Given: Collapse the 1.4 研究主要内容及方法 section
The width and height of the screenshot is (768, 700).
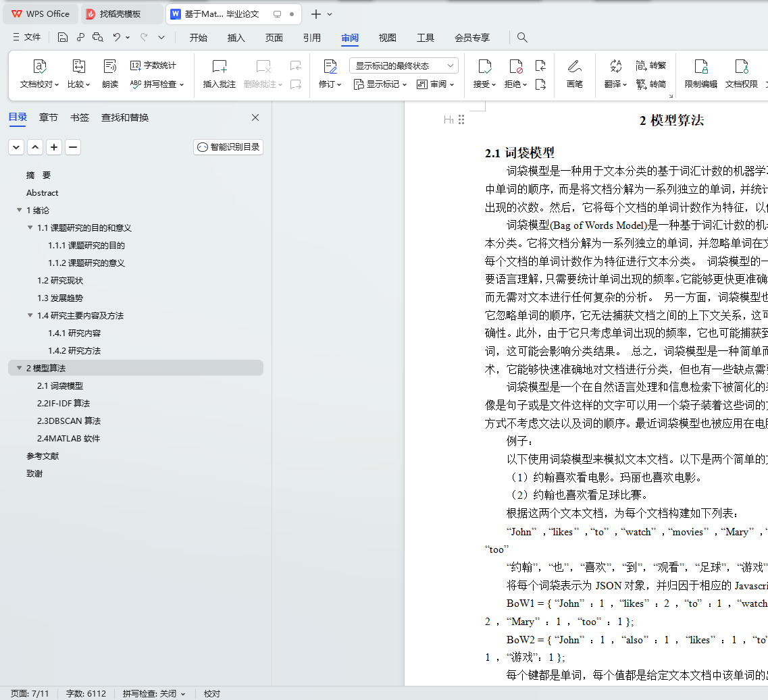Looking at the screenshot, I should pos(30,316).
